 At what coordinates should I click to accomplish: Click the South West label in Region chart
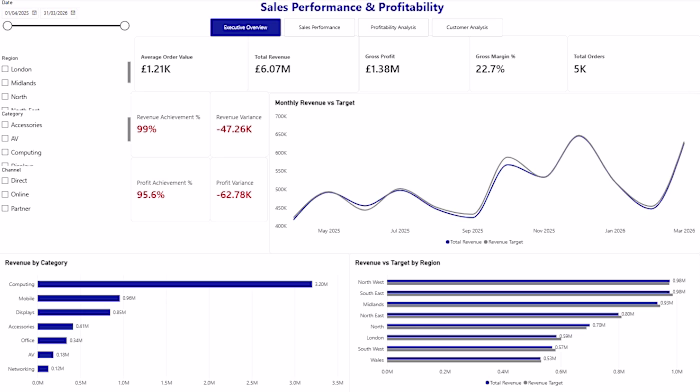pos(371,349)
